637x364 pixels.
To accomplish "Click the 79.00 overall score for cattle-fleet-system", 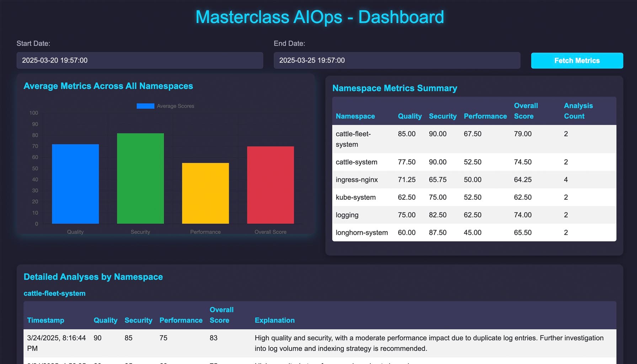I will pyautogui.click(x=523, y=134).
